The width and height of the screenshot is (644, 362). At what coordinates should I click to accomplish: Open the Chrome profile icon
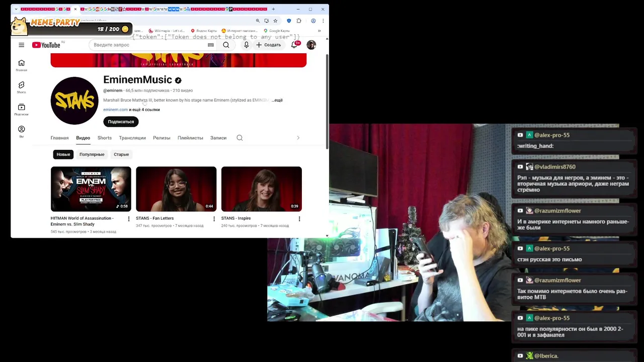point(313,21)
